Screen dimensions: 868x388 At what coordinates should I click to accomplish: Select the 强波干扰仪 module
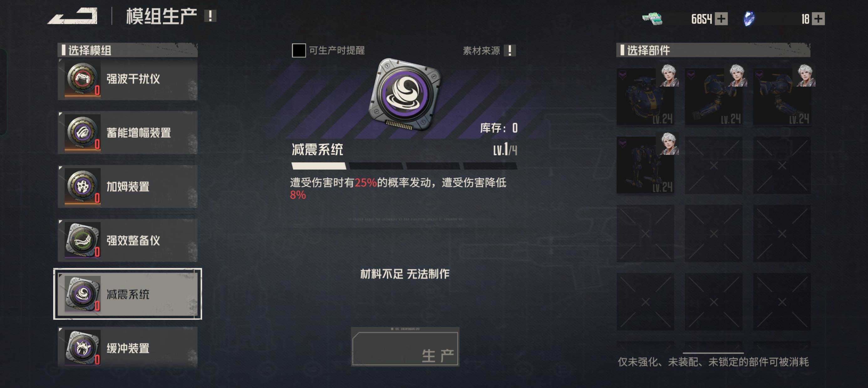127,79
